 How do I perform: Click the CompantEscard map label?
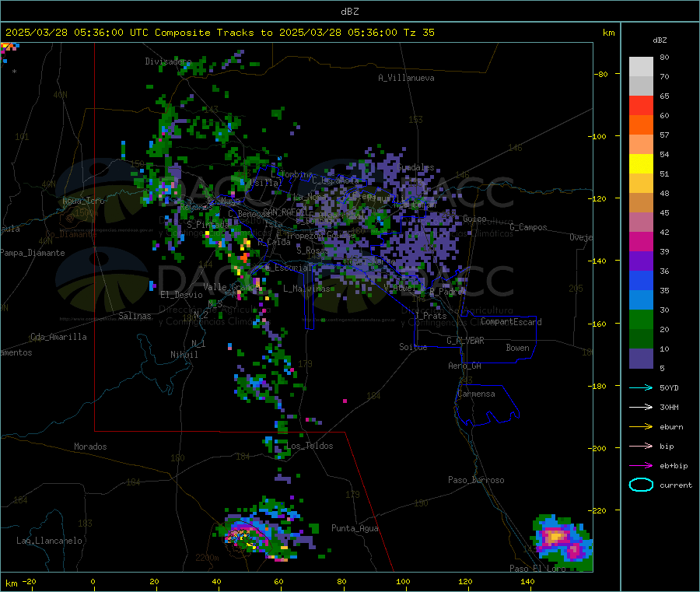point(511,321)
